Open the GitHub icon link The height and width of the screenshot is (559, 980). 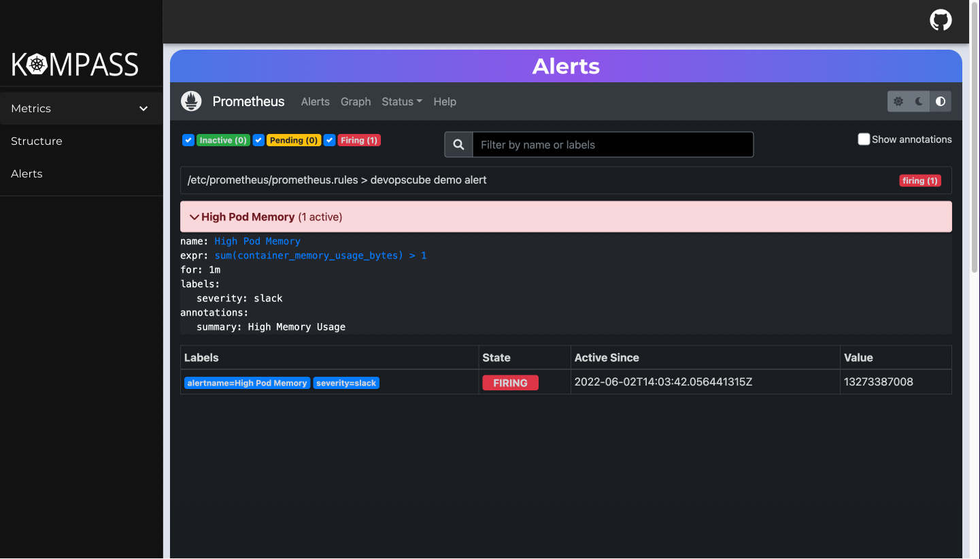coord(941,20)
